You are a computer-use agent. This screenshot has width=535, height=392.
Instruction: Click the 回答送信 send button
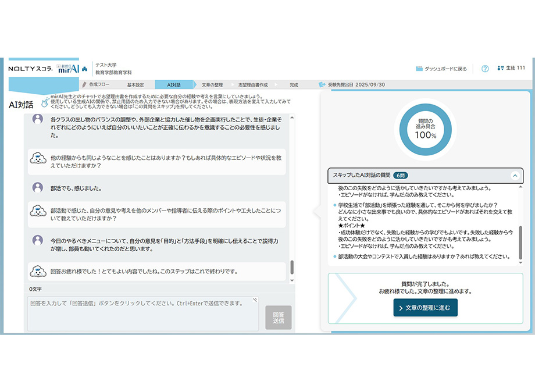pyautogui.click(x=279, y=318)
